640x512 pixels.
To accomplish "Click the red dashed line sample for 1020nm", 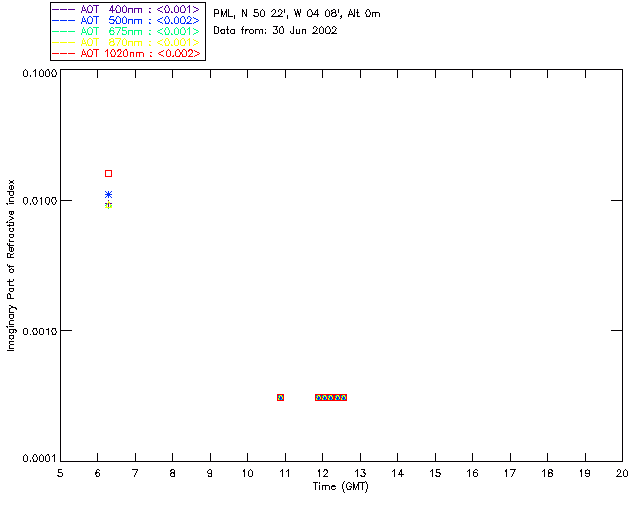I will coord(64,53).
